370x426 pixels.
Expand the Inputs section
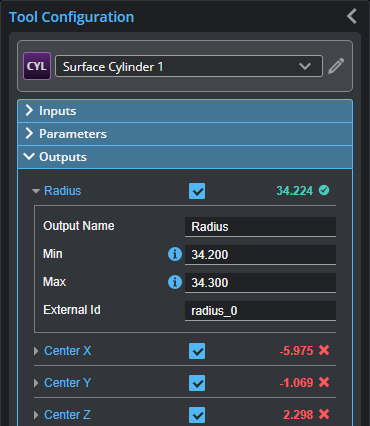[185, 111]
